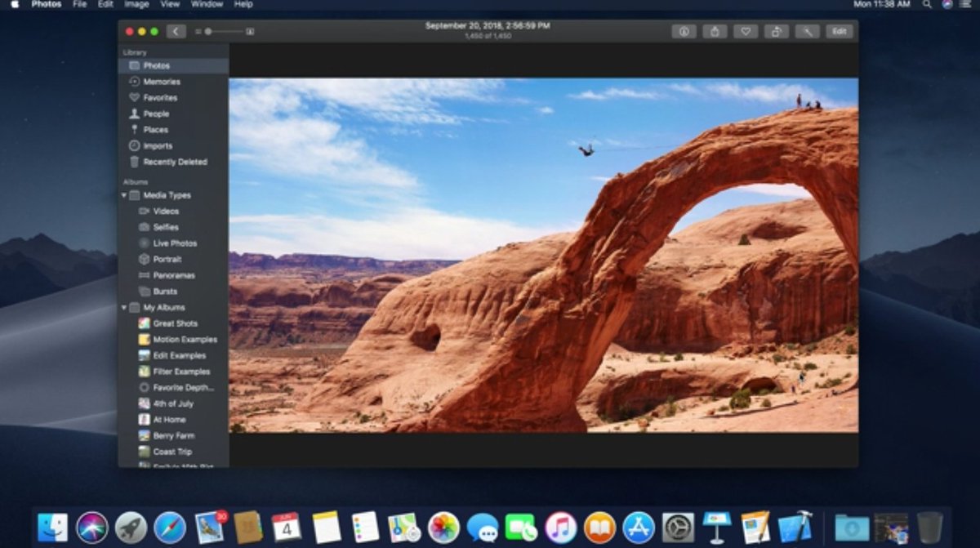Select the Panoramas media type

point(173,275)
